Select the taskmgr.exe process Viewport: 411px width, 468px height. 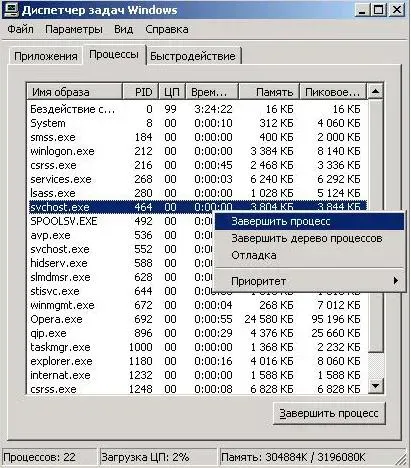point(198,347)
